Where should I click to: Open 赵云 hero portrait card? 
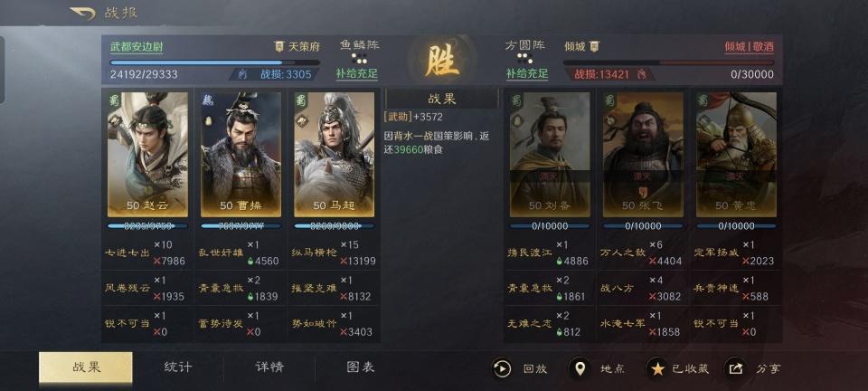[x=147, y=155]
